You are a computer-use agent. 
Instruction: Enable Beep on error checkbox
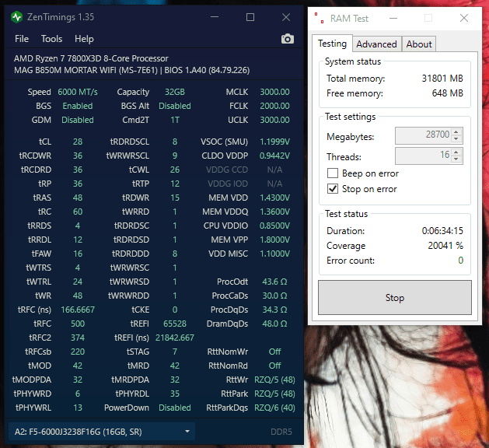pos(333,173)
